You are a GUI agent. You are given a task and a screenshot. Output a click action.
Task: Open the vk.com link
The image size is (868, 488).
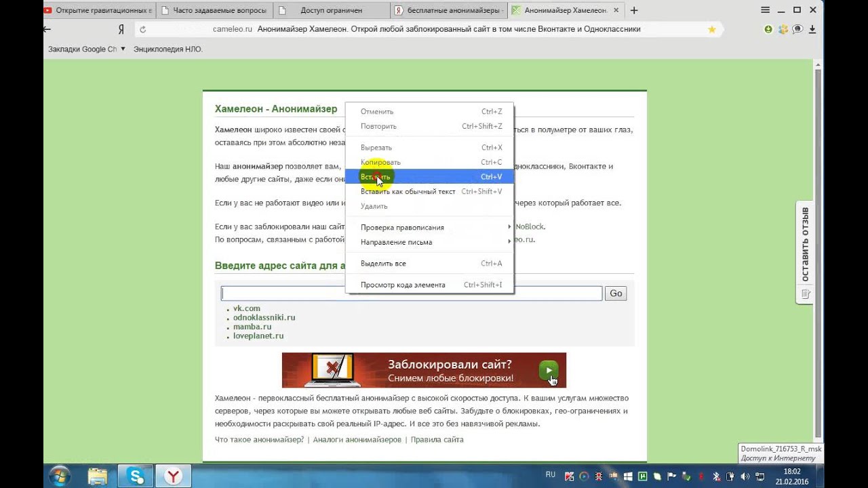(x=247, y=308)
